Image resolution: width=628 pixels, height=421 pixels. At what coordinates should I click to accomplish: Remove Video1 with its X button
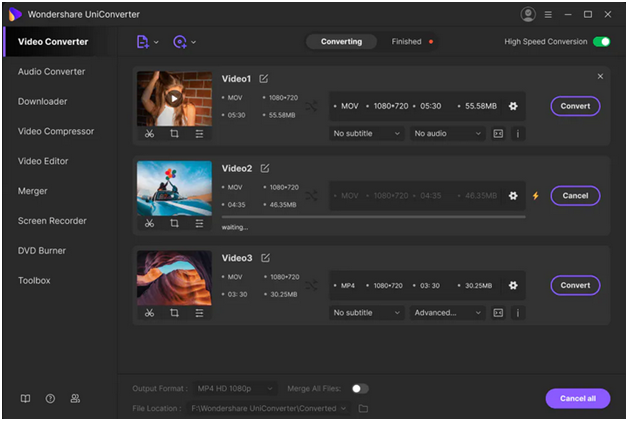click(x=600, y=76)
